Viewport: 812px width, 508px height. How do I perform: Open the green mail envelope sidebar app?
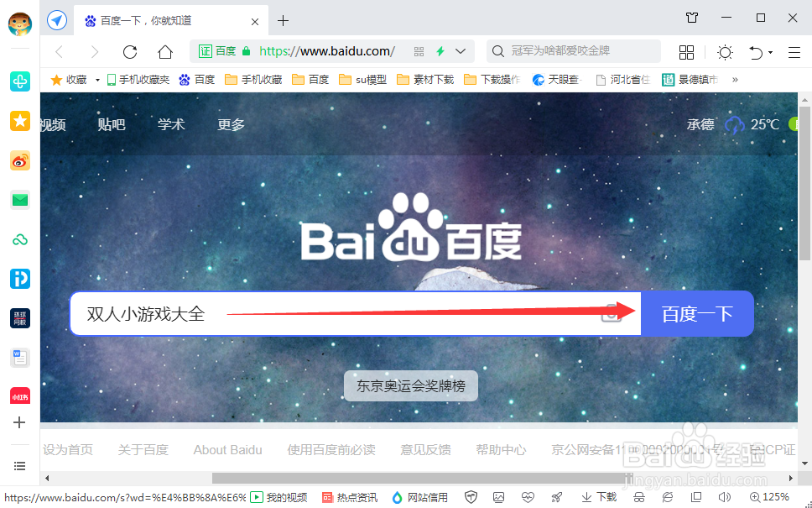click(19, 200)
